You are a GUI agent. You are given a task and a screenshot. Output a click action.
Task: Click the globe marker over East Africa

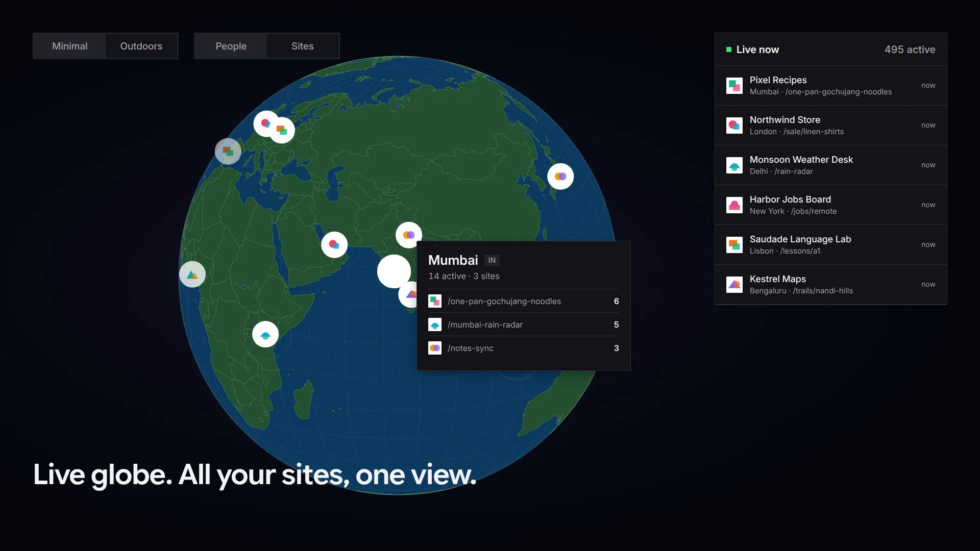point(265,335)
